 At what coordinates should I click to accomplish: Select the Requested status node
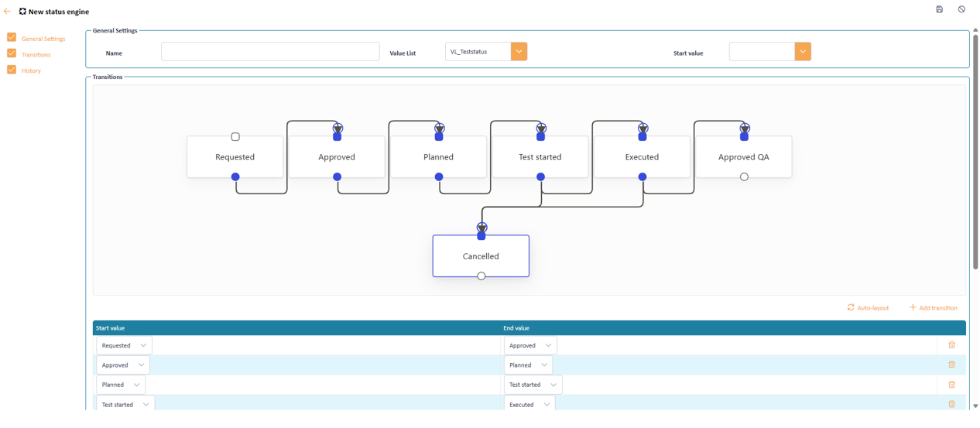[235, 157]
